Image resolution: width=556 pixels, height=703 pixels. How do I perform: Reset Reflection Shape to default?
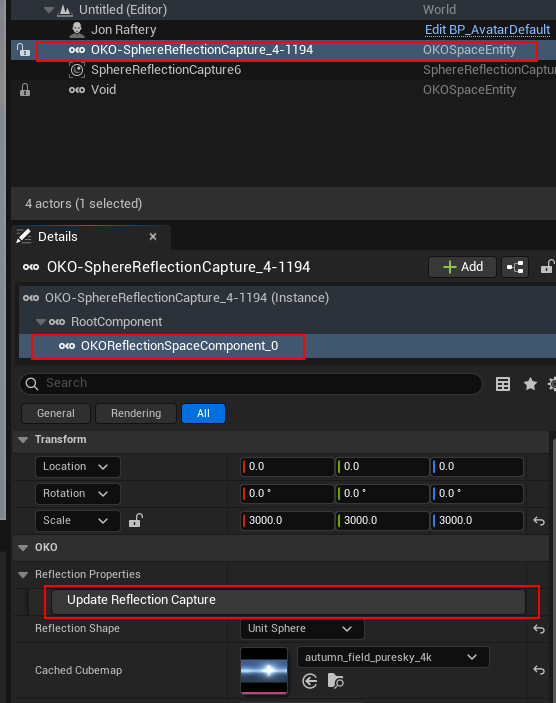point(539,629)
